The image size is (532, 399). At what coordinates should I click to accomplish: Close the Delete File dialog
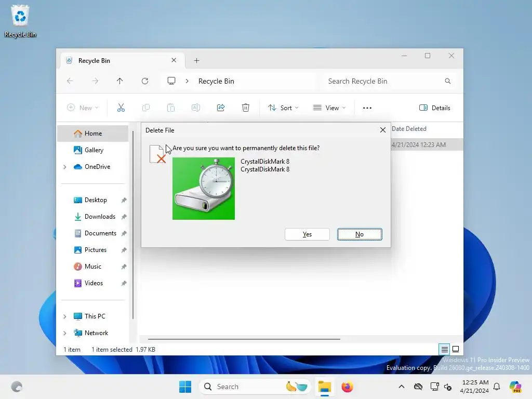pyautogui.click(x=383, y=130)
